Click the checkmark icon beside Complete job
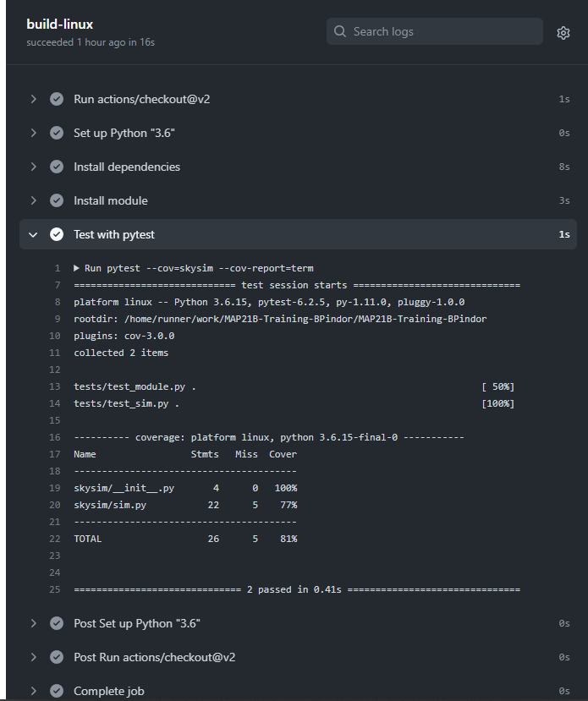This screenshot has height=701, width=588. tap(56, 691)
